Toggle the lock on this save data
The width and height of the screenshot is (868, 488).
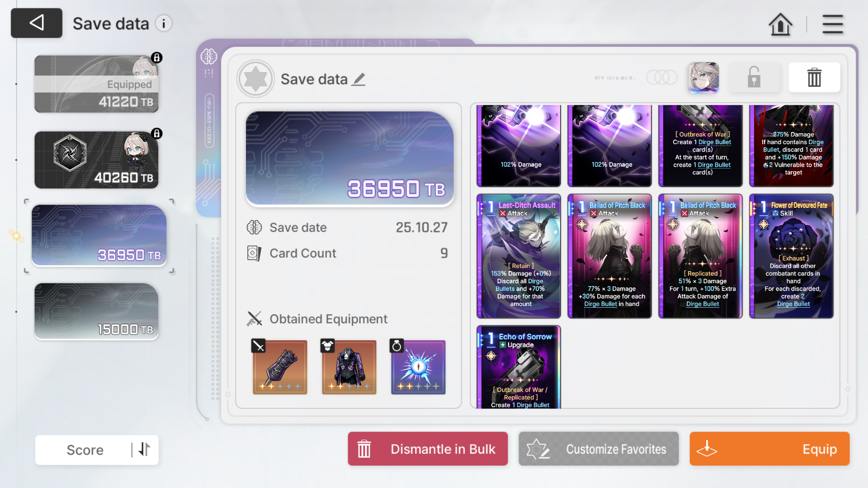(x=754, y=78)
